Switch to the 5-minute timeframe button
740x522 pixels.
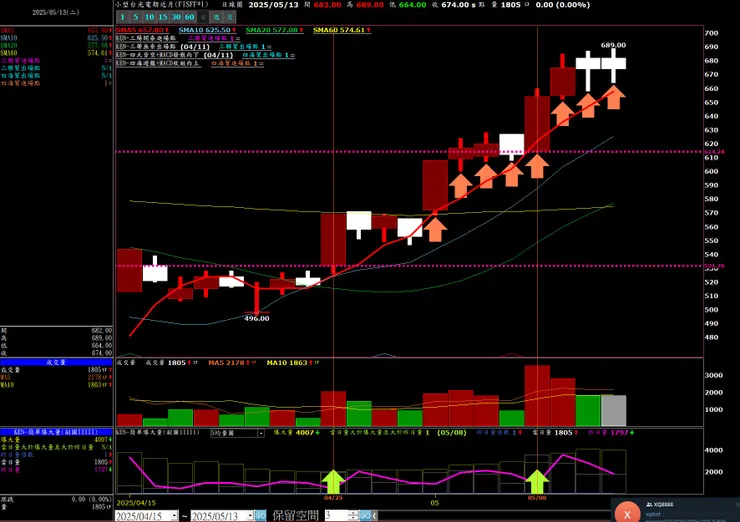pyautogui.click(x=135, y=17)
